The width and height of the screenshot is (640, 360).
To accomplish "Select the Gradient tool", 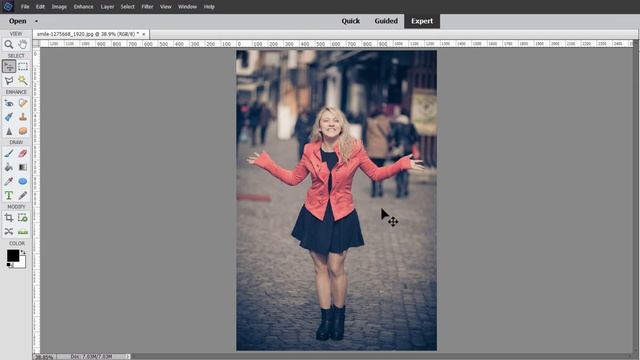I will point(23,167).
